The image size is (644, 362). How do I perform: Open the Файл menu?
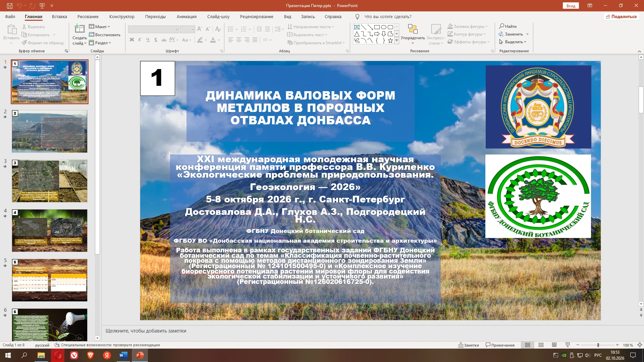10,17
